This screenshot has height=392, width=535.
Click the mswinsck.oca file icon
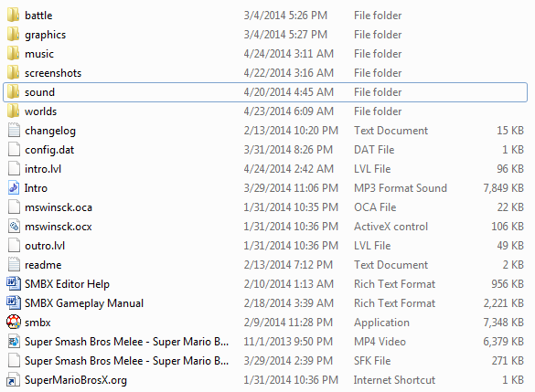[14, 207]
